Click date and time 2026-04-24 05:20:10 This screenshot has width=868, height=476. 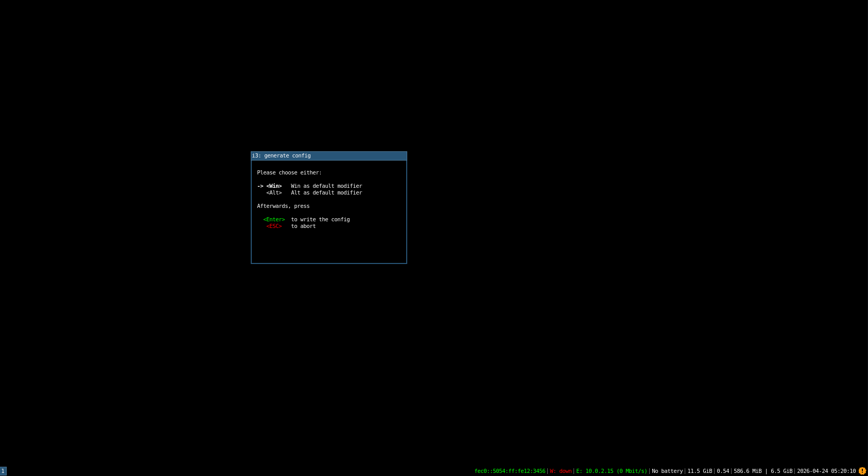[826, 471]
